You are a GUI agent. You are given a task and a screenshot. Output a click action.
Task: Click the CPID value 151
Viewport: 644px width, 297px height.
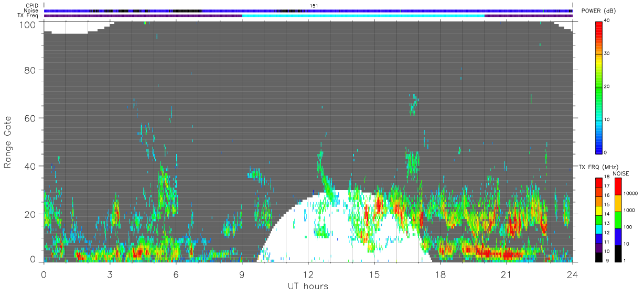(x=314, y=6)
